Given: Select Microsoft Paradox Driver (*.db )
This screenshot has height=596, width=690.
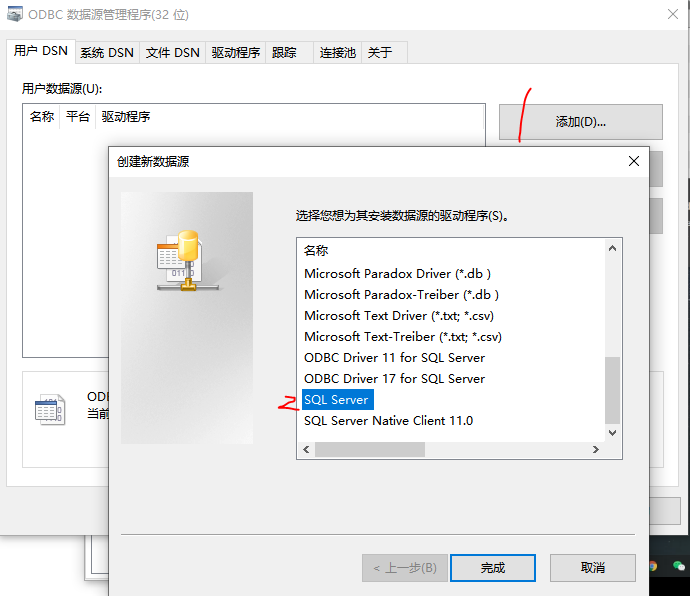Looking at the screenshot, I should tap(397, 274).
